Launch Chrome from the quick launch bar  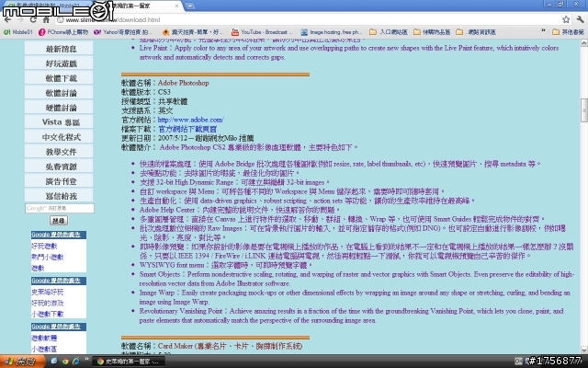click(65, 362)
